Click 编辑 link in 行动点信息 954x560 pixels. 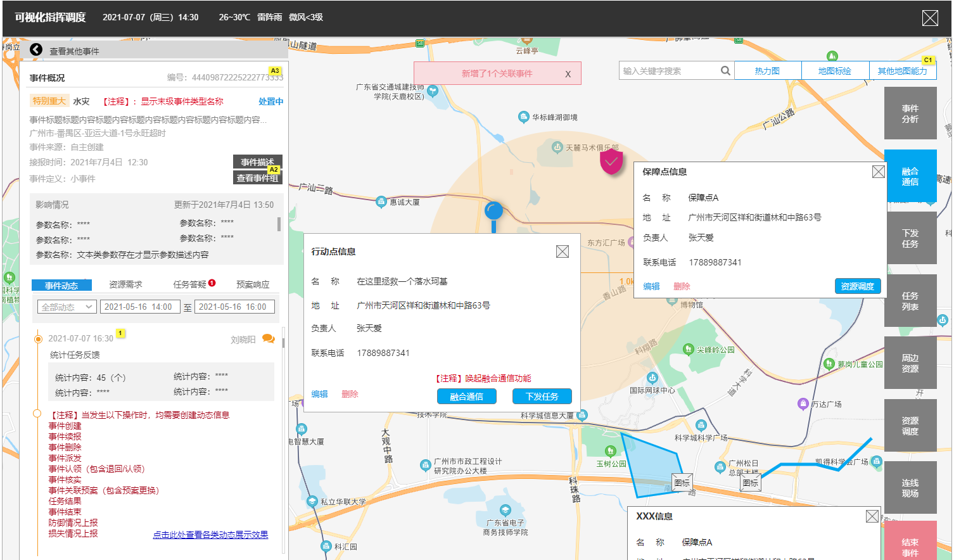point(320,394)
